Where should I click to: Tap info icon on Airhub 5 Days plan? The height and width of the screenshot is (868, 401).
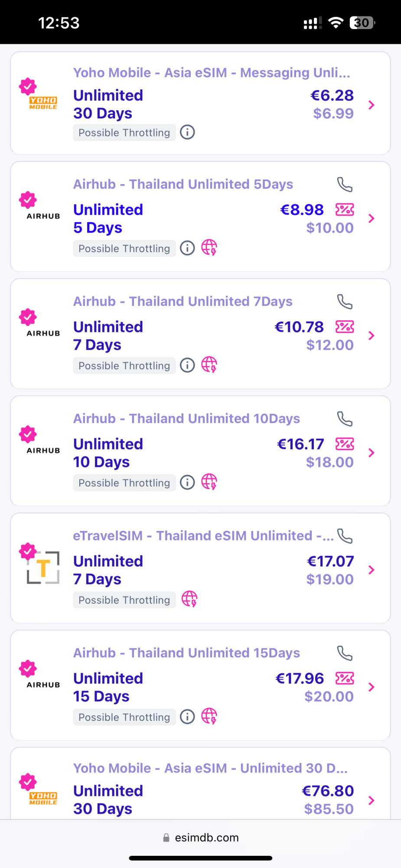(187, 248)
